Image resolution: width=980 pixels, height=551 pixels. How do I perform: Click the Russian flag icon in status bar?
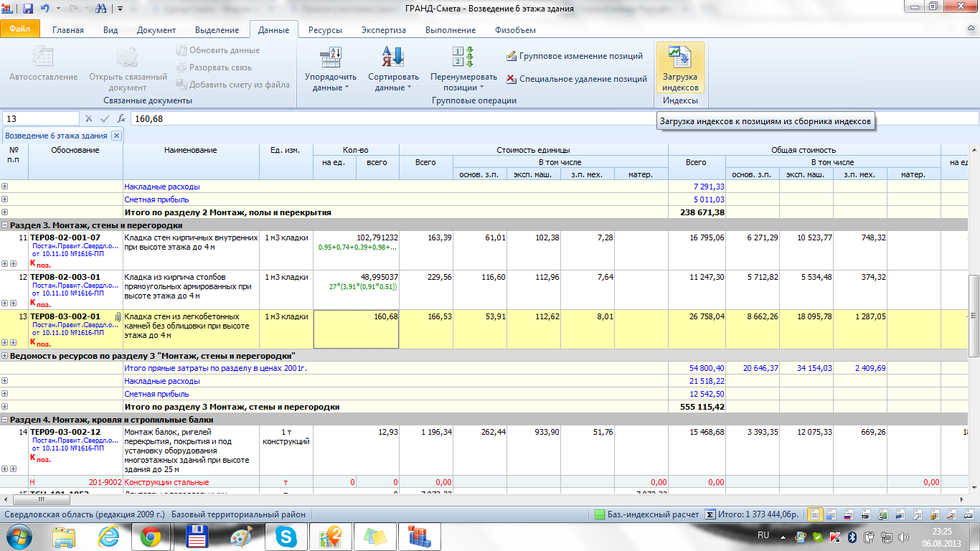pos(849,514)
